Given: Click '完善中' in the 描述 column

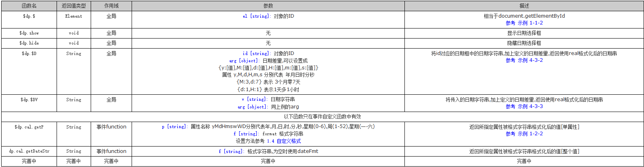Looking at the screenshot, I should (x=524, y=161).
